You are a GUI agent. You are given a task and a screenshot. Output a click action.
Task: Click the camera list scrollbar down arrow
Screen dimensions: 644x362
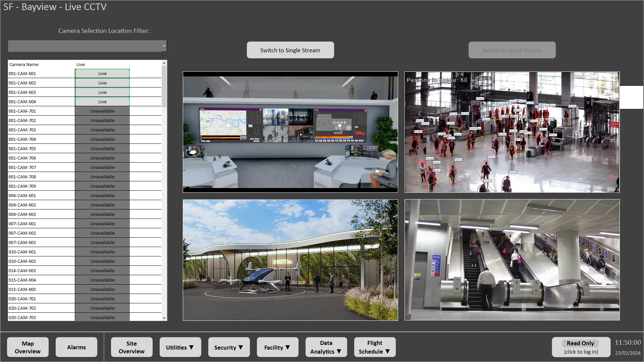pos(164,318)
